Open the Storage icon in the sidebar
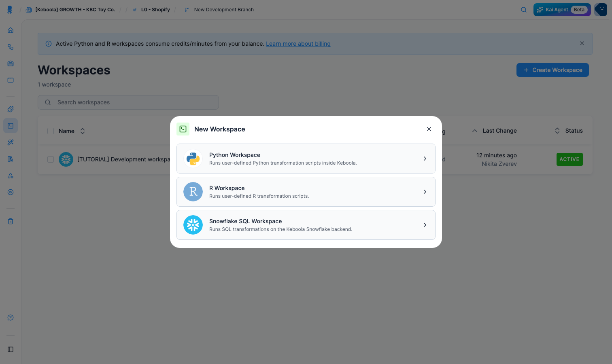This screenshot has width=612, height=364. pos(11,63)
